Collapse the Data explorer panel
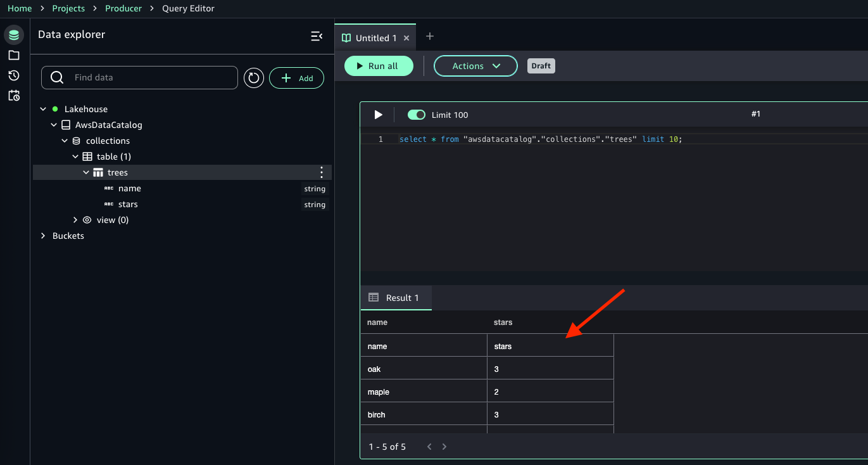868x465 pixels. point(317,36)
